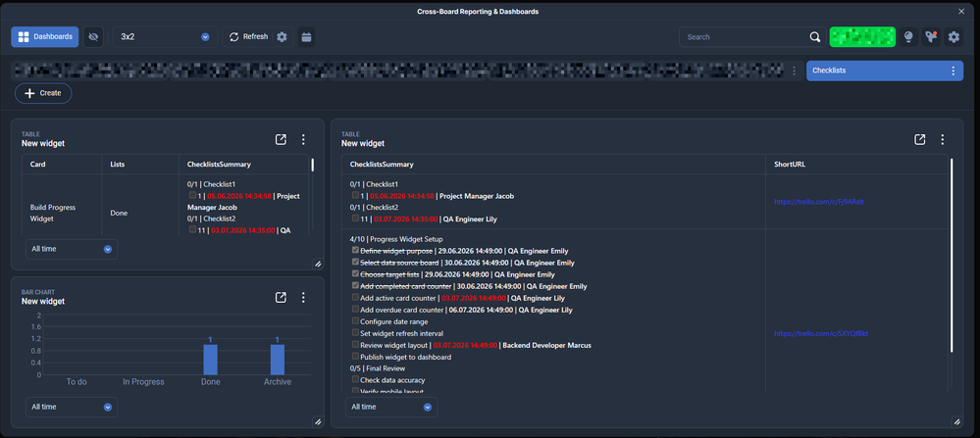Check Publish widget to dashboard item
This screenshot has width=980, height=438.
pos(356,357)
